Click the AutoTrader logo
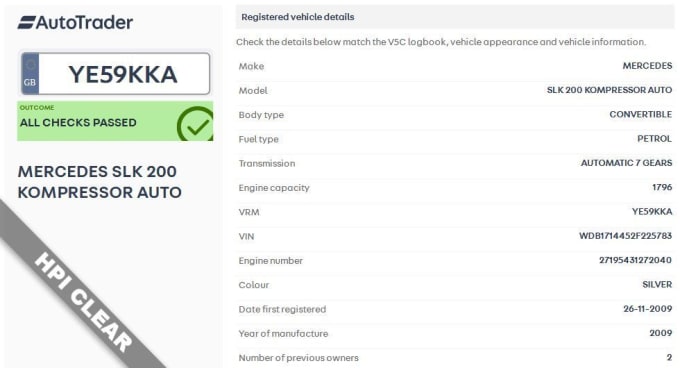The image size is (680, 368). [x=75, y=23]
